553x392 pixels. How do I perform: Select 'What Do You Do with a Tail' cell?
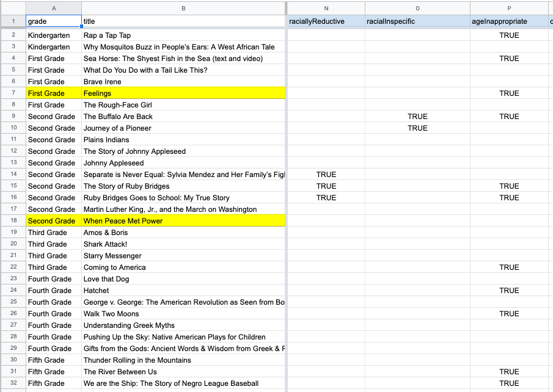(183, 70)
